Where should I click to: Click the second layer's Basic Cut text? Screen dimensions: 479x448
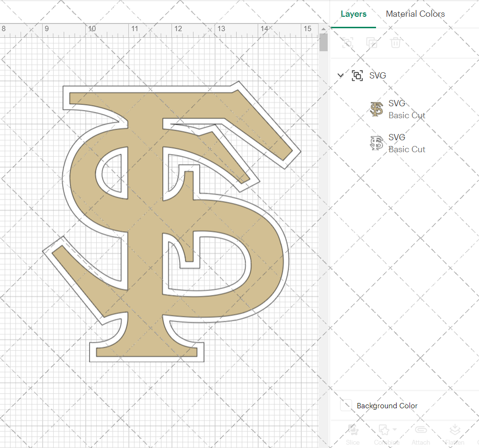point(407,149)
